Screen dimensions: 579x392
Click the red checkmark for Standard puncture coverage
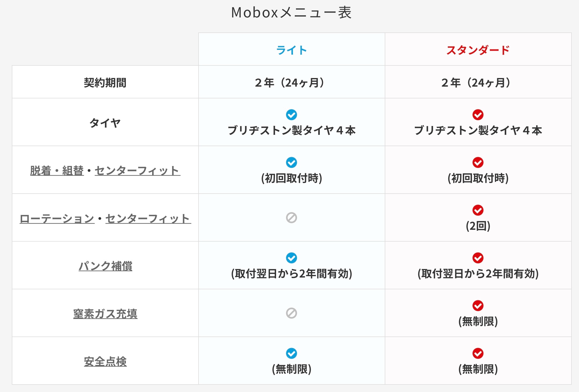pyautogui.click(x=478, y=258)
